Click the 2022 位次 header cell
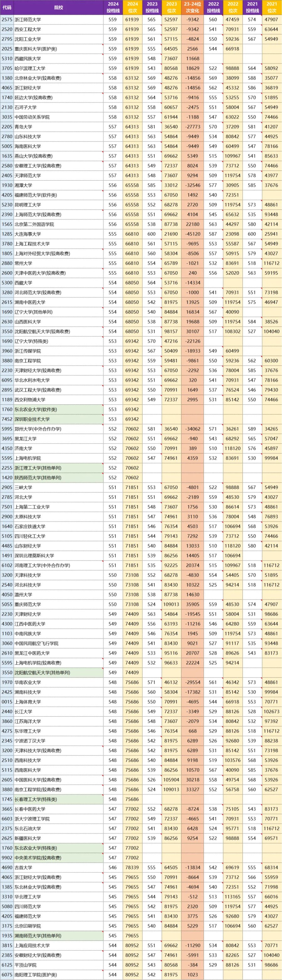The image size is (282, 980). click(x=232, y=7)
